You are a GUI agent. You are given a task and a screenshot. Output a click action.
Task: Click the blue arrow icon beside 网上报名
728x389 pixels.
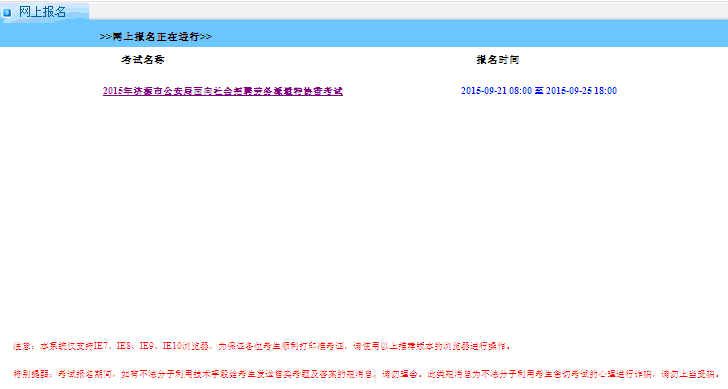[7, 13]
